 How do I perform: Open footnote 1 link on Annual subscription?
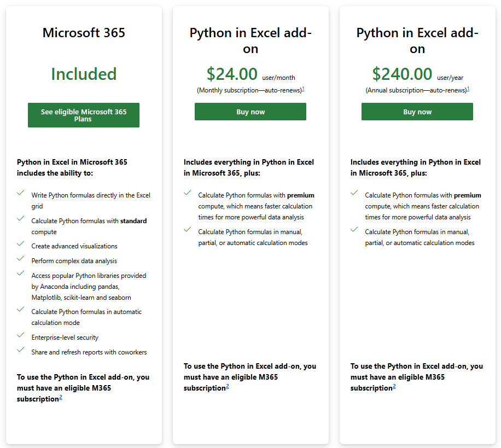[468, 89]
